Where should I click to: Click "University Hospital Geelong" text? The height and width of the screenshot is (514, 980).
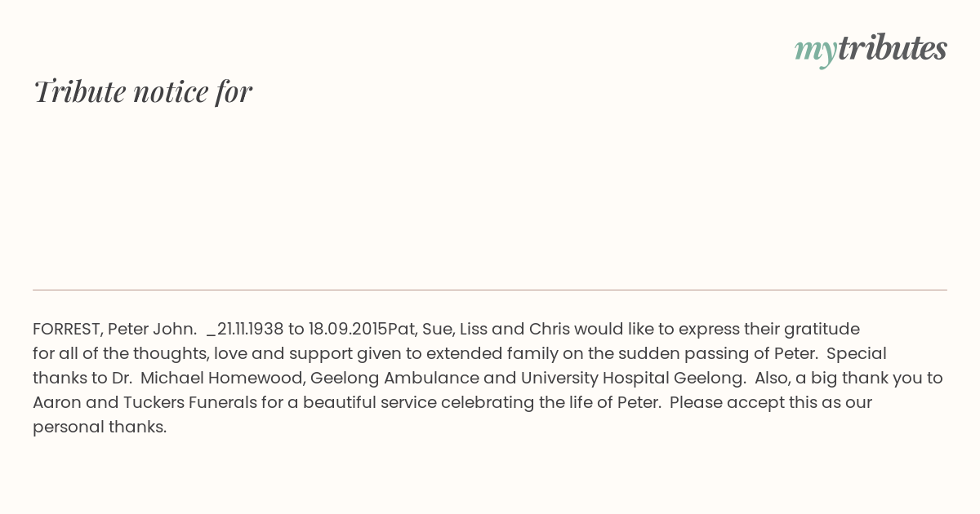coord(633,378)
